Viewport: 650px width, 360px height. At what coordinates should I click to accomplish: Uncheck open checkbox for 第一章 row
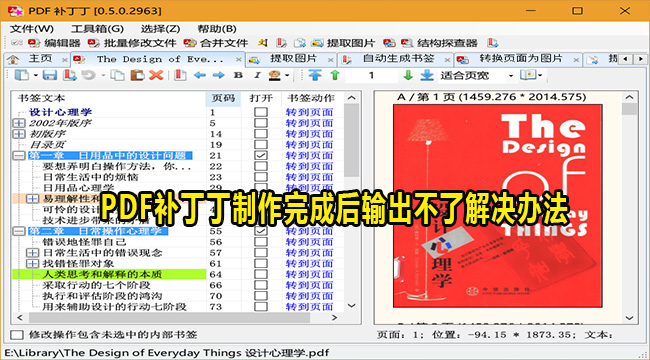point(261,155)
